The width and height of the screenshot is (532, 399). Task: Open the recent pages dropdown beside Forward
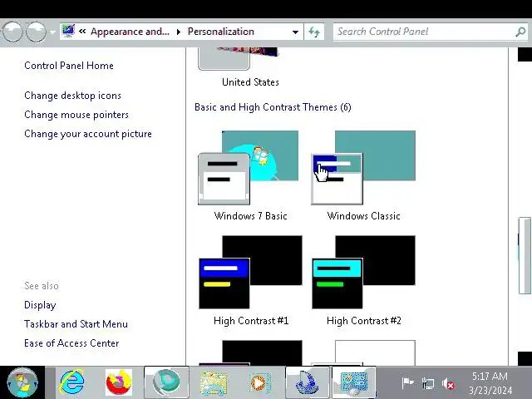tap(52, 32)
